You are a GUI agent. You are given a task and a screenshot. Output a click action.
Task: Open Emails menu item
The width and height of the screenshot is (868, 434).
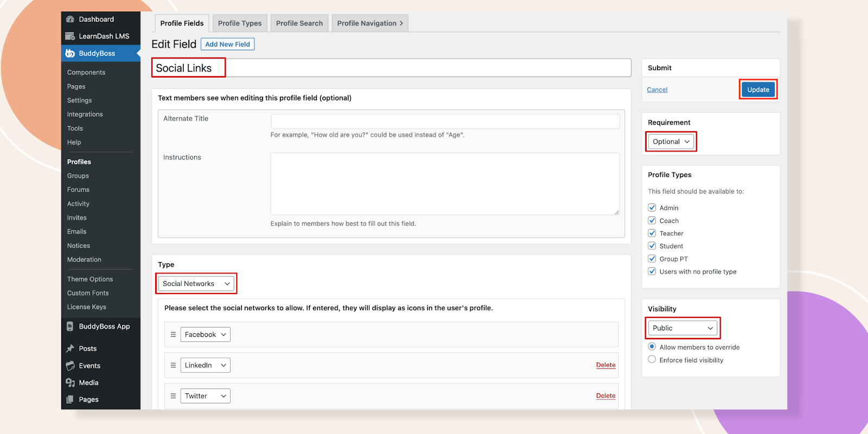(x=76, y=232)
